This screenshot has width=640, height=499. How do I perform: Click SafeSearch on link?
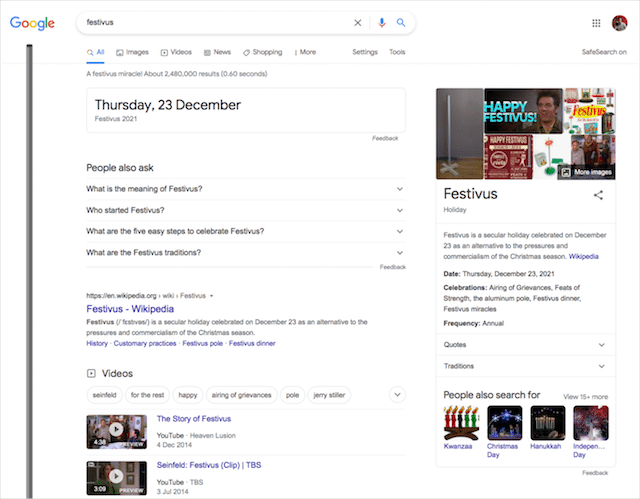(x=604, y=52)
